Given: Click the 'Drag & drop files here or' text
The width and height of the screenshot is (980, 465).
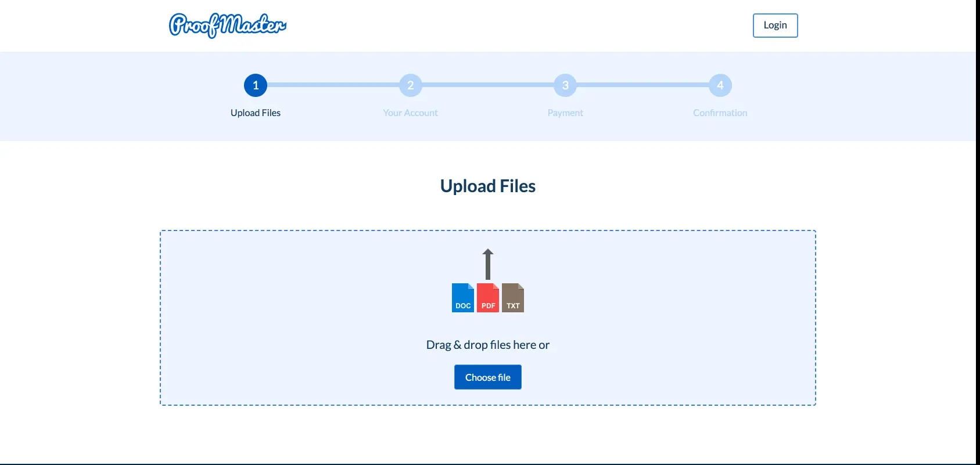Looking at the screenshot, I should pyautogui.click(x=488, y=345).
